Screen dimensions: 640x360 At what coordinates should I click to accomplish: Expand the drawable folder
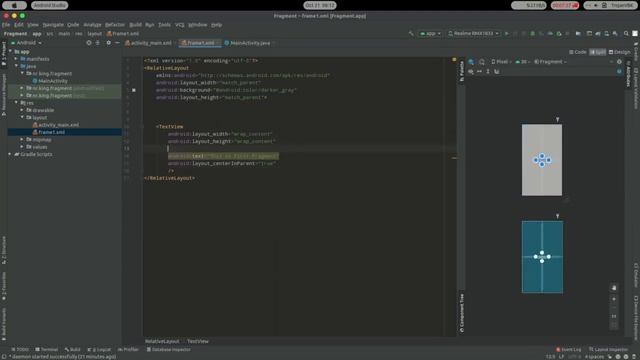pos(22,110)
